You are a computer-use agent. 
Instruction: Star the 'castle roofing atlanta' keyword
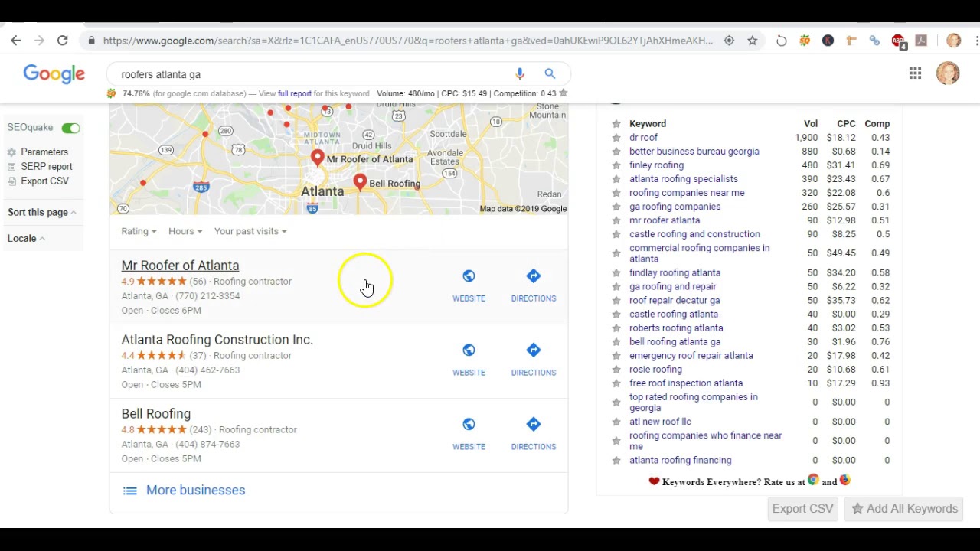tap(616, 315)
